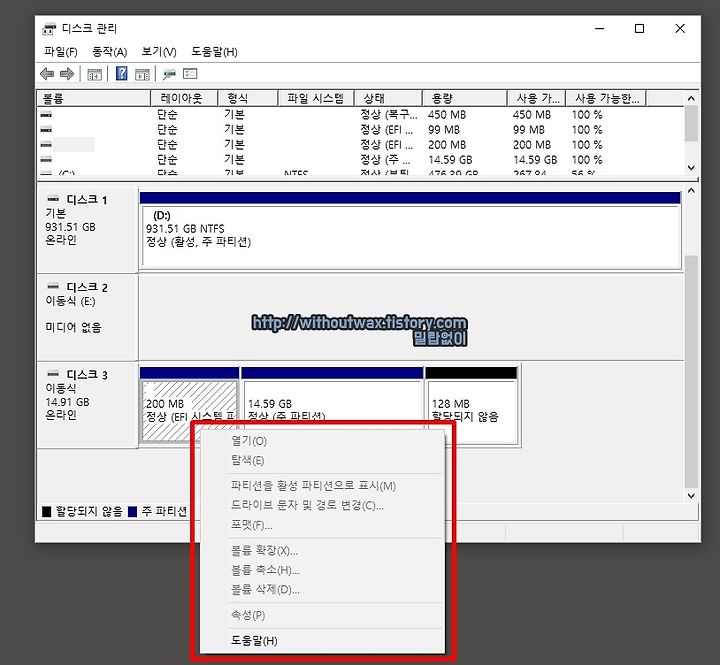Toggle the console tree toolbar icon
The width and height of the screenshot is (720, 665).
click(x=95, y=74)
